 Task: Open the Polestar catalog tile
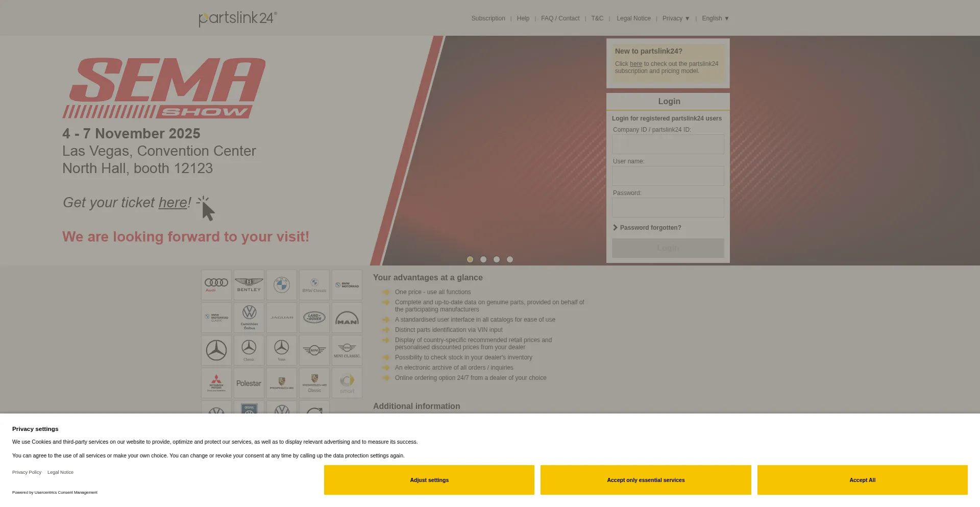point(249,383)
